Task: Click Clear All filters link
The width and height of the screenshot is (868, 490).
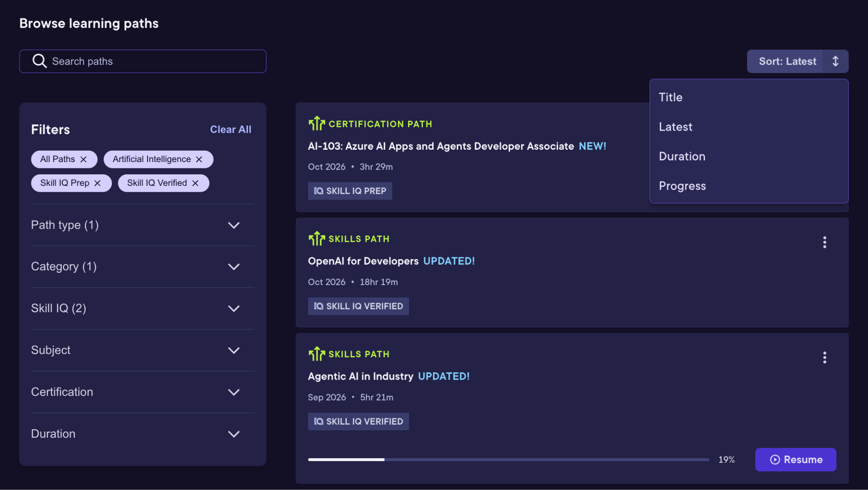Action: point(231,129)
